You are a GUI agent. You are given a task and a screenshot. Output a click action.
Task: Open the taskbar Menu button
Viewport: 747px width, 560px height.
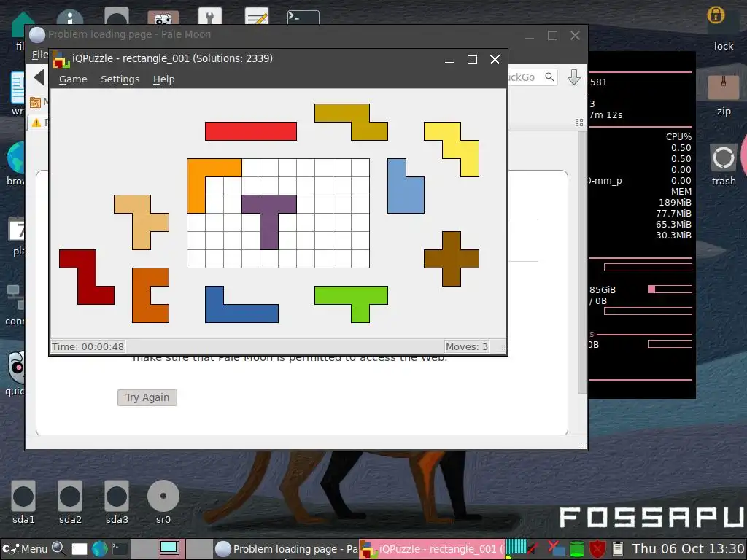25,549
